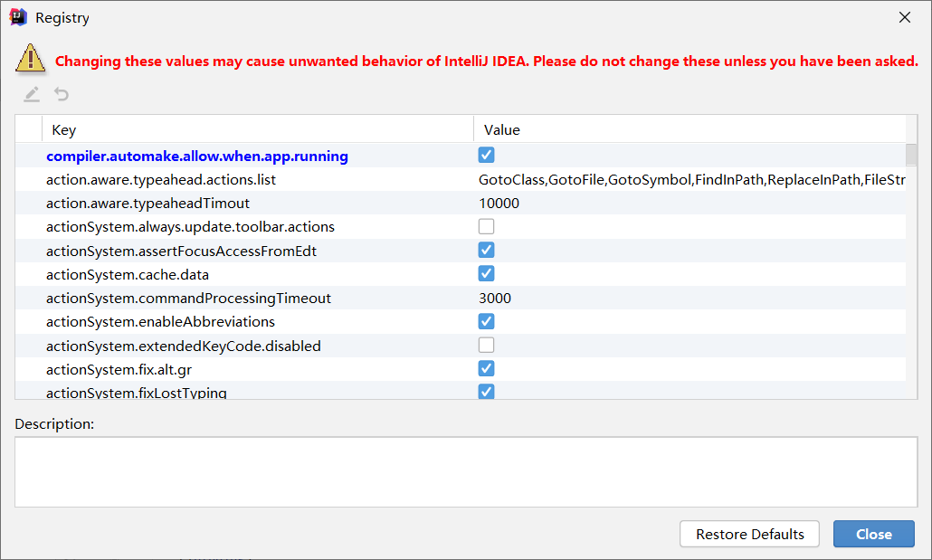Toggle actionSystem.cache.data checkbox
932x560 pixels.
click(486, 274)
